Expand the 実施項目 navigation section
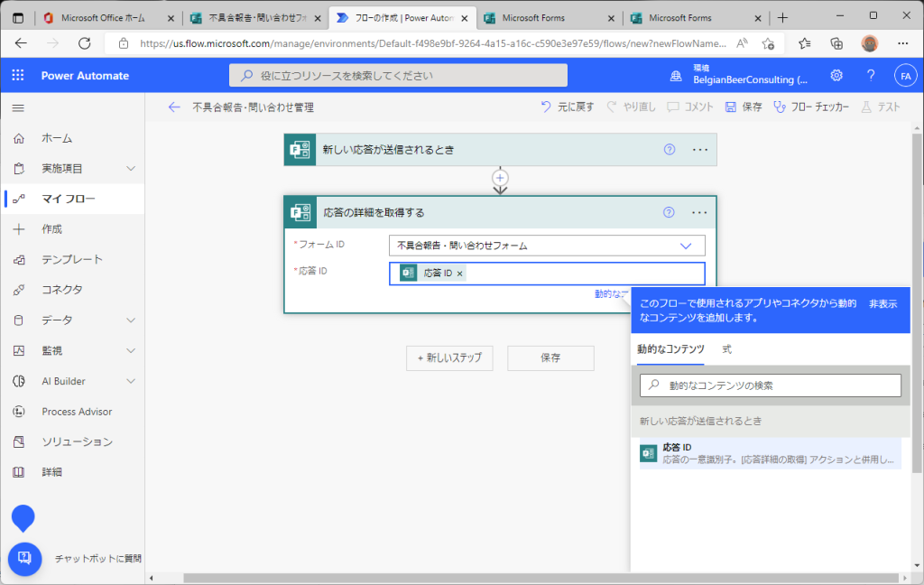 pos(131,169)
